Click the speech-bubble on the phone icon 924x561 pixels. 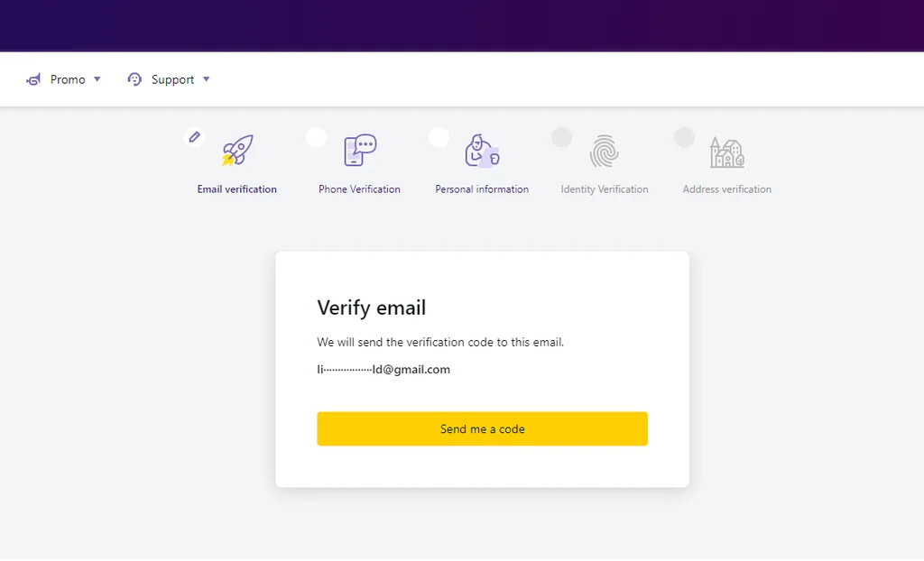(x=364, y=144)
